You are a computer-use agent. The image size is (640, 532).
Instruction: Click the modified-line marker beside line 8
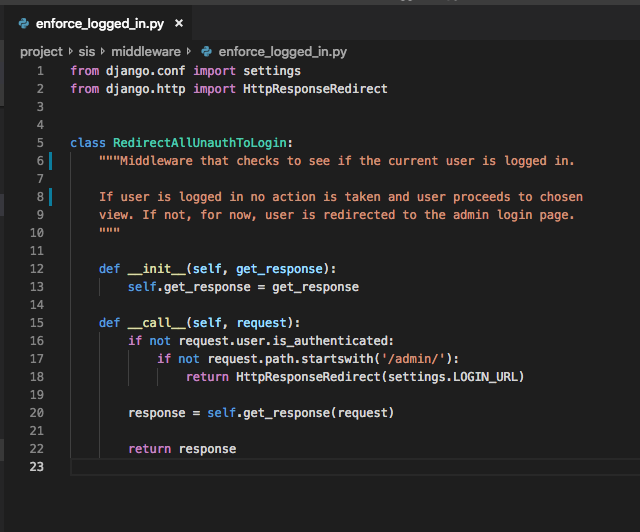(51, 197)
